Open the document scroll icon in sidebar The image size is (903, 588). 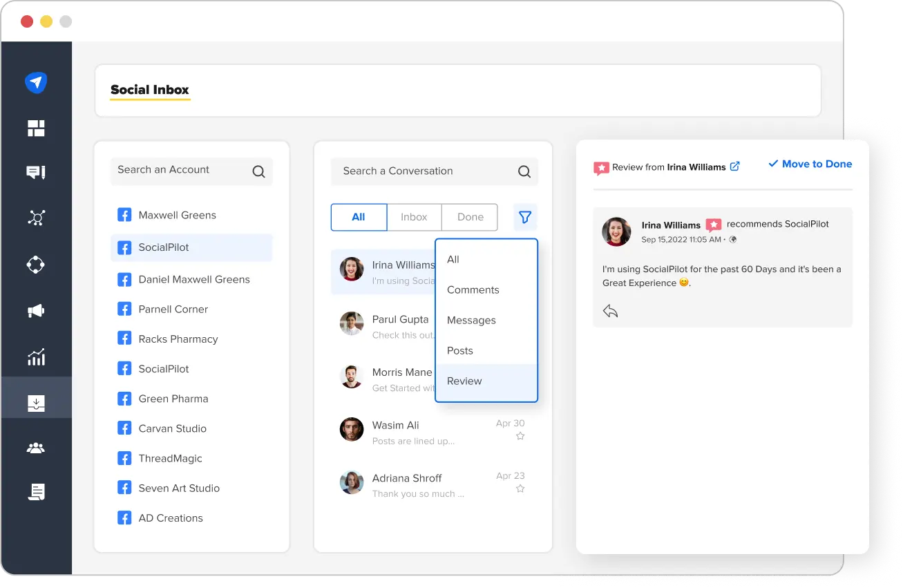pos(36,492)
